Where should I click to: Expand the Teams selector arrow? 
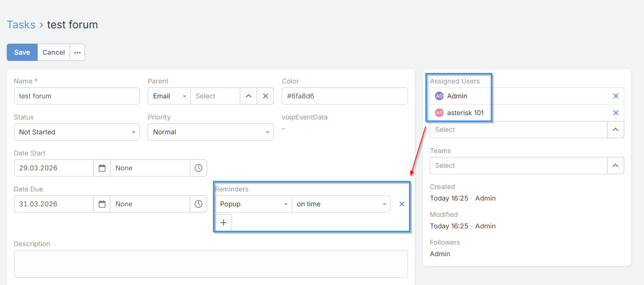(x=616, y=166)
